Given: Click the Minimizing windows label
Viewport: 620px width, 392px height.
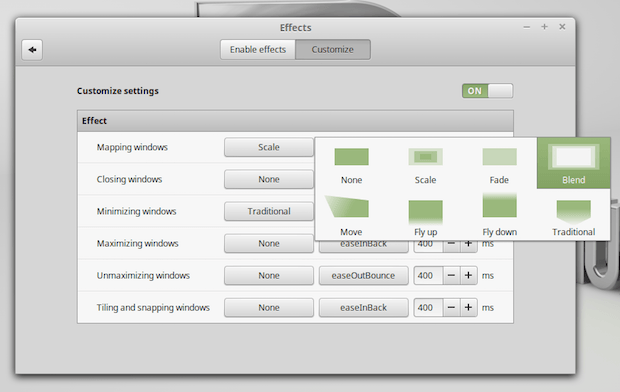Looking at the screenshot, I should [x=136, y=211].
